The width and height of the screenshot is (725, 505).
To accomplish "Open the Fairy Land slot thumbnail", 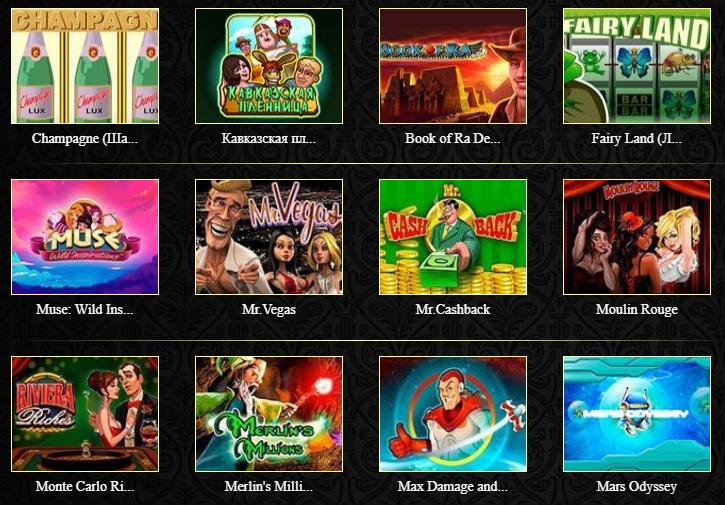I will click(x=637, y=66).
